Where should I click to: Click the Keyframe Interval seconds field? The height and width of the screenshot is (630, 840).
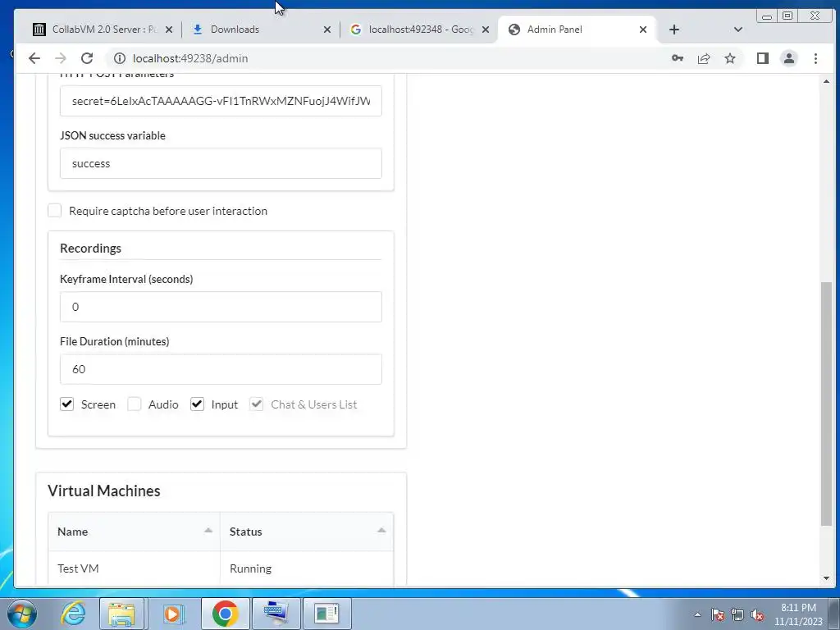221,307
